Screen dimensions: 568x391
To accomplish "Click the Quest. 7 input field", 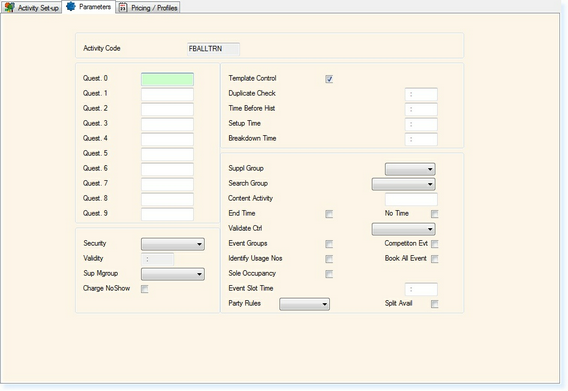I will point(167,184).
